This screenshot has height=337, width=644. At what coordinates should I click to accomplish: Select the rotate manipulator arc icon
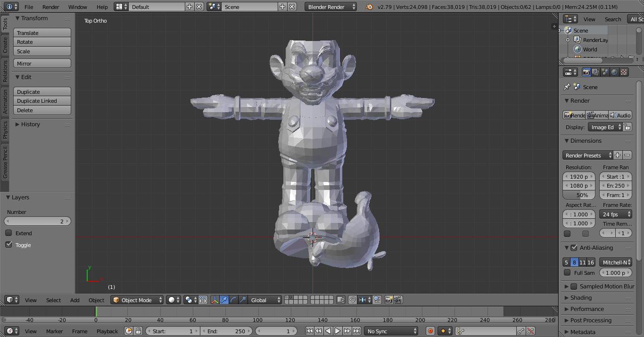coord(234,300)
